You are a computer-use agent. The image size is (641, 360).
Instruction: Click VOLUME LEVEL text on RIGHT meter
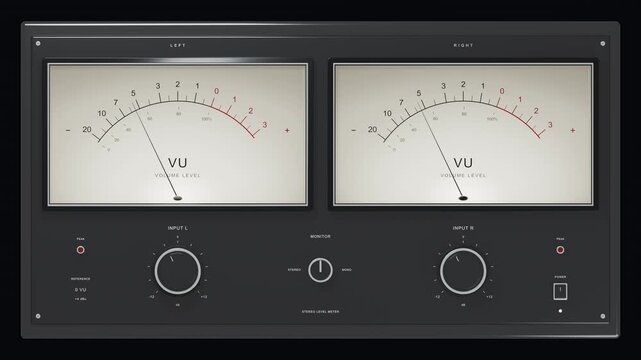463,176
